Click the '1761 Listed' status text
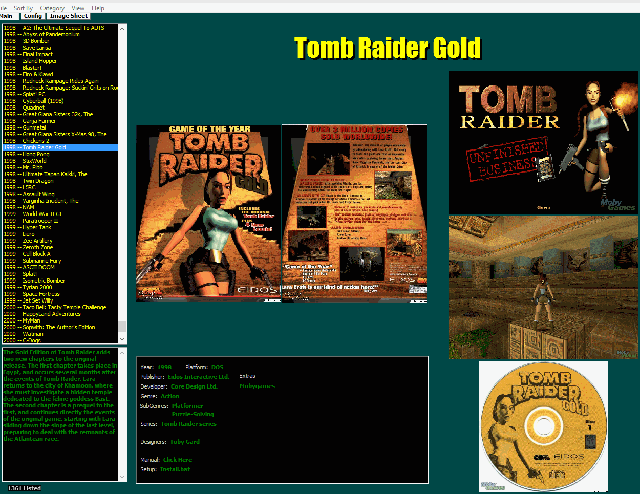This screenshot has width=640, height=494. pos(24,488)
